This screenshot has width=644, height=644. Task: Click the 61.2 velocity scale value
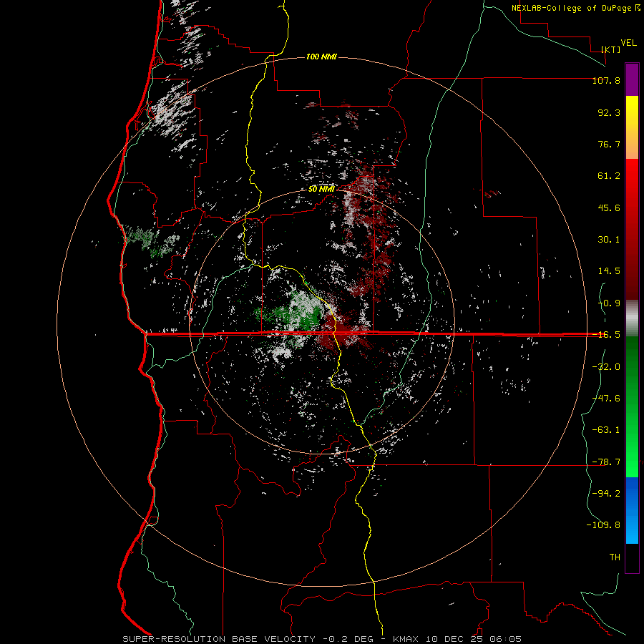[609, 176]
